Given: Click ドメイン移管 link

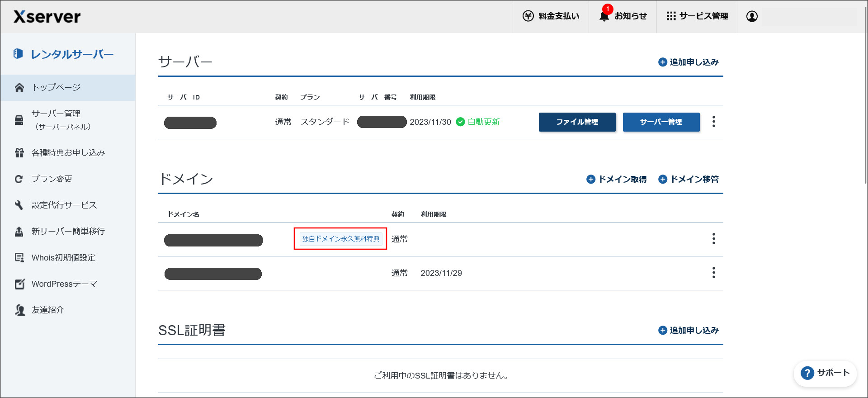Looking at the screenshot, I should tap(689, 179).
